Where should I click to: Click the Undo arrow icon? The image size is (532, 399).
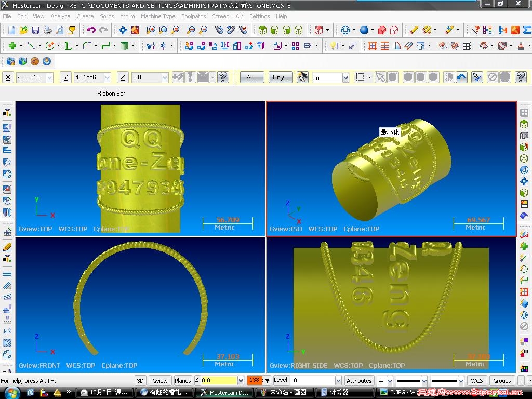[91, 30]
